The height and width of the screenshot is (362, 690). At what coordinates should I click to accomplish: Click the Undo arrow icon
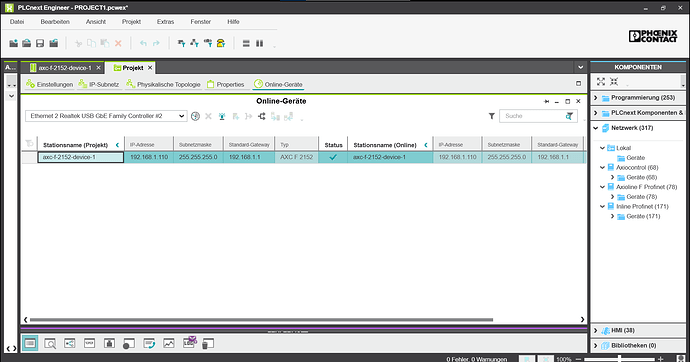[x=143, y=43]
